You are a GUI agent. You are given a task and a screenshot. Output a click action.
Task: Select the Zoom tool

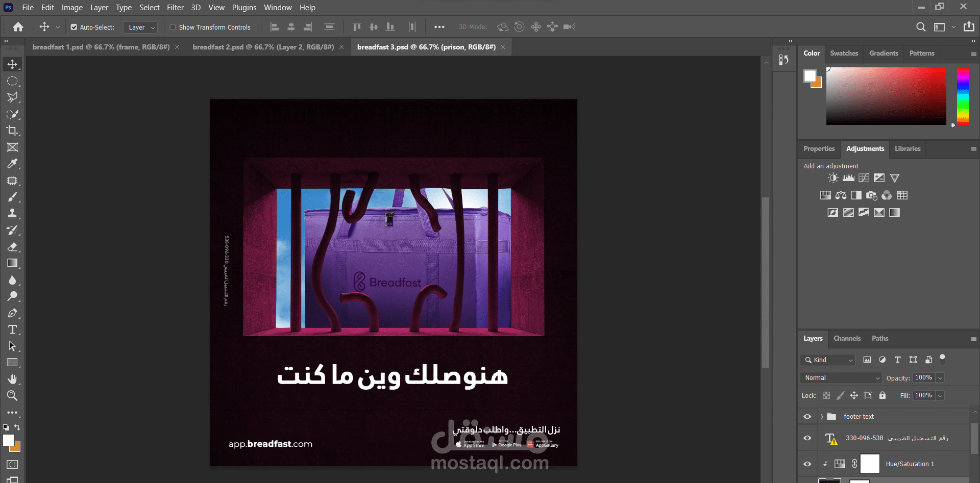[12, 396]
